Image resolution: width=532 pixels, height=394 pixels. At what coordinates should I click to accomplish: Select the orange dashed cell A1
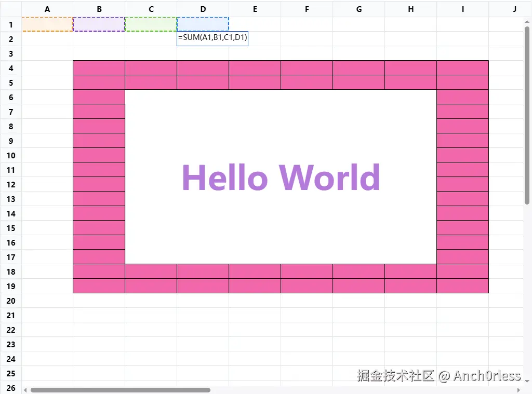(47, 24)
